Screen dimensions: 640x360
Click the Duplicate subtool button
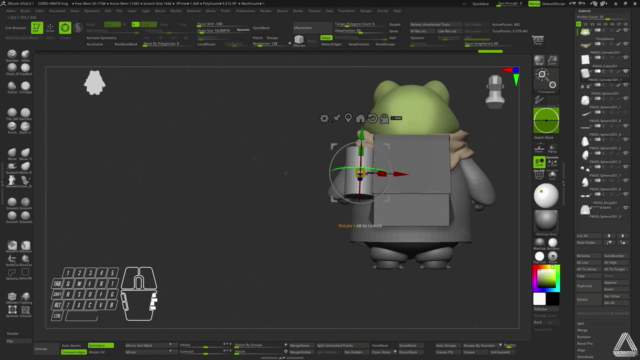point(589,286)
